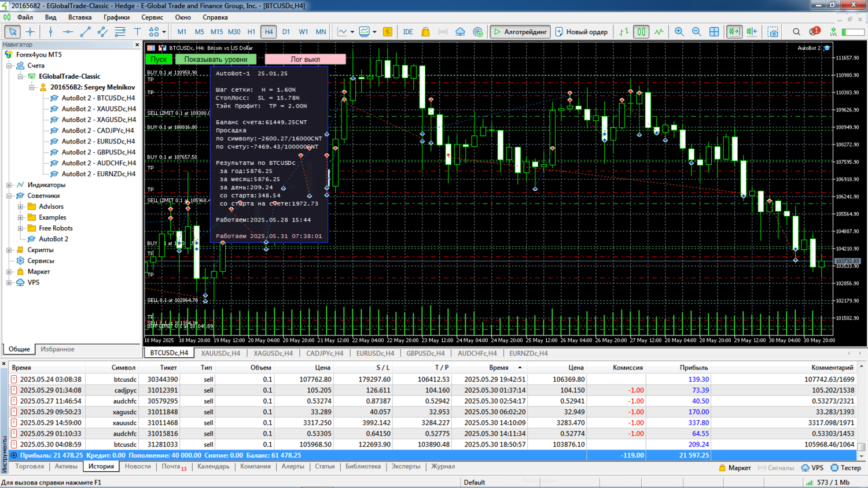868x488 pixels.
Task: Select the Fibonacci retracement tool
Action: click(120, 32)
